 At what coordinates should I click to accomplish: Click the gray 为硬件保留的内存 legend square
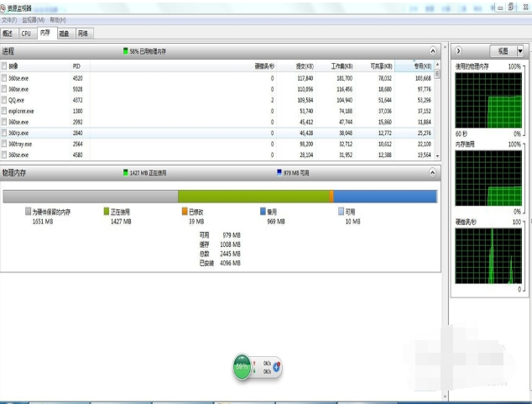29,212
